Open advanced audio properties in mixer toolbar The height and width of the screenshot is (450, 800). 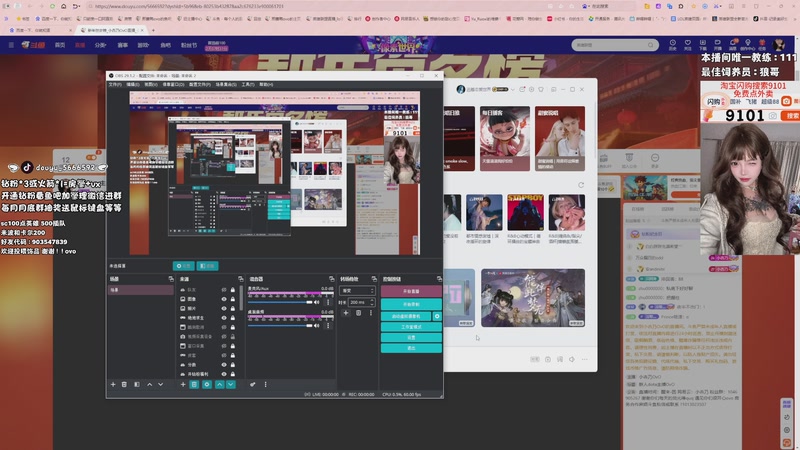point(253,384)
